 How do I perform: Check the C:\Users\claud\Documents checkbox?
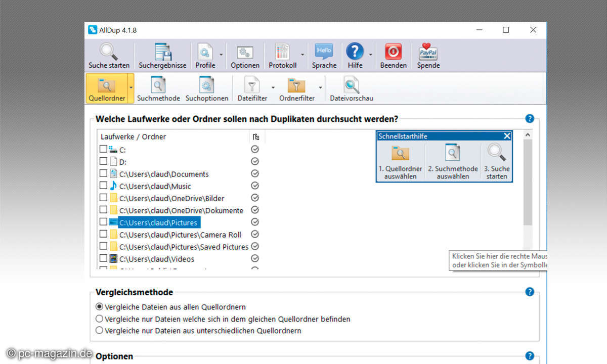click(x=103, y=173)
